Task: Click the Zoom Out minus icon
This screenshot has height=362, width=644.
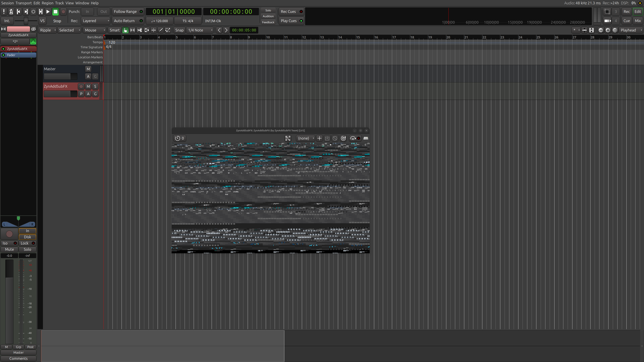Action: [x=601, y=30]
